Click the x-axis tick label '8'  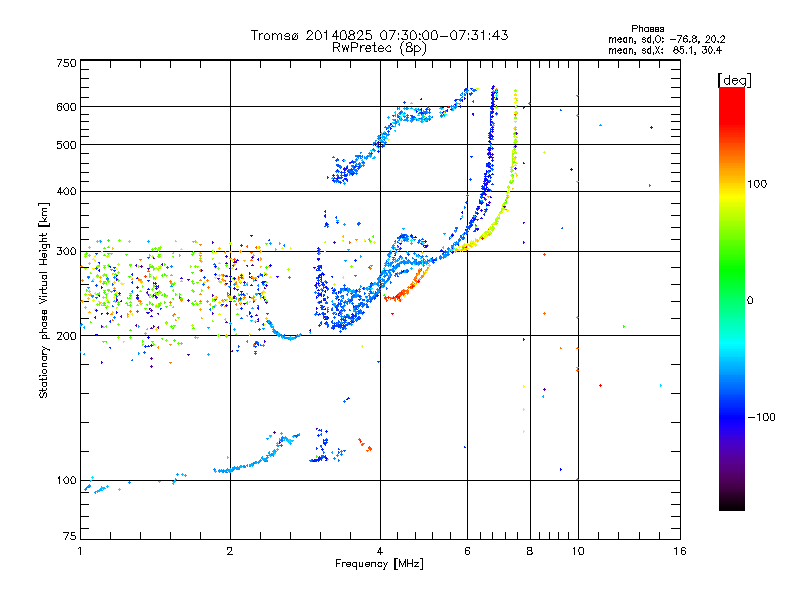[x=530, y=551]
